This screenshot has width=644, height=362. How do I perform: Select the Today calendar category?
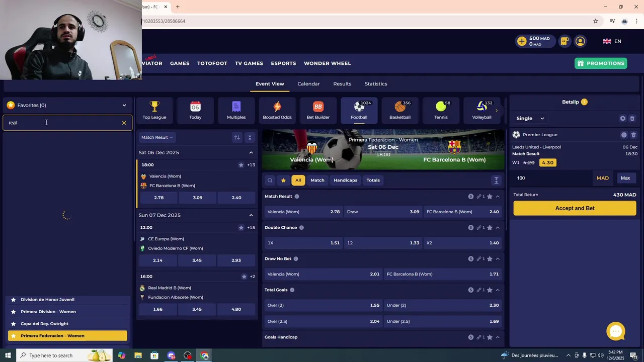[x=195, y=110]
